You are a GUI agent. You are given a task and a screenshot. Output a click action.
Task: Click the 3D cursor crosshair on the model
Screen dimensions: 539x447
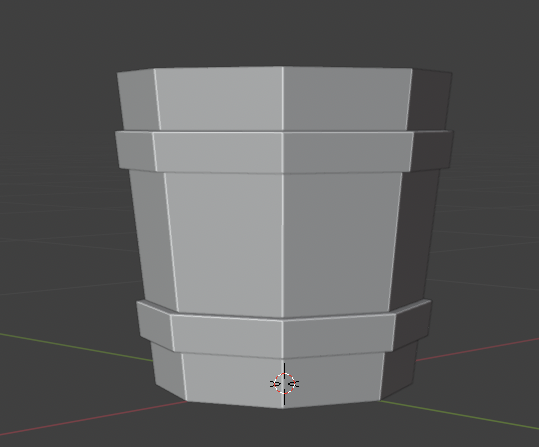point(284,383)
